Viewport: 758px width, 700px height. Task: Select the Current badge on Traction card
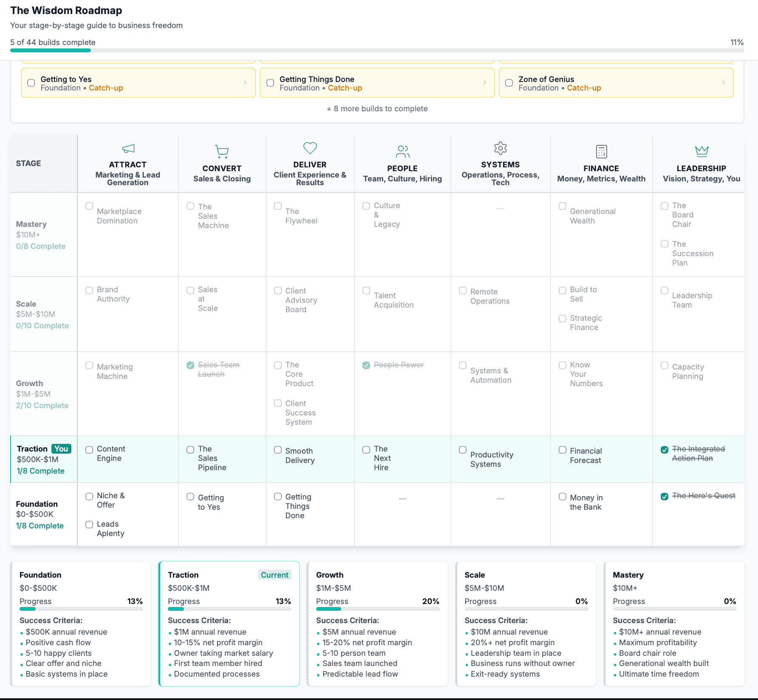(x=275, y=575)
